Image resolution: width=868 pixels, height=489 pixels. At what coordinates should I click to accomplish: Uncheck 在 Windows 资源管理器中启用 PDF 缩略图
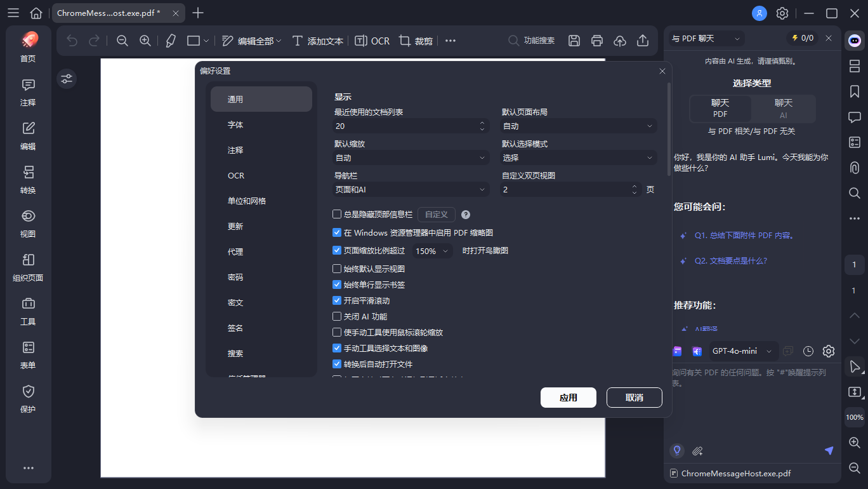point(337,233)
